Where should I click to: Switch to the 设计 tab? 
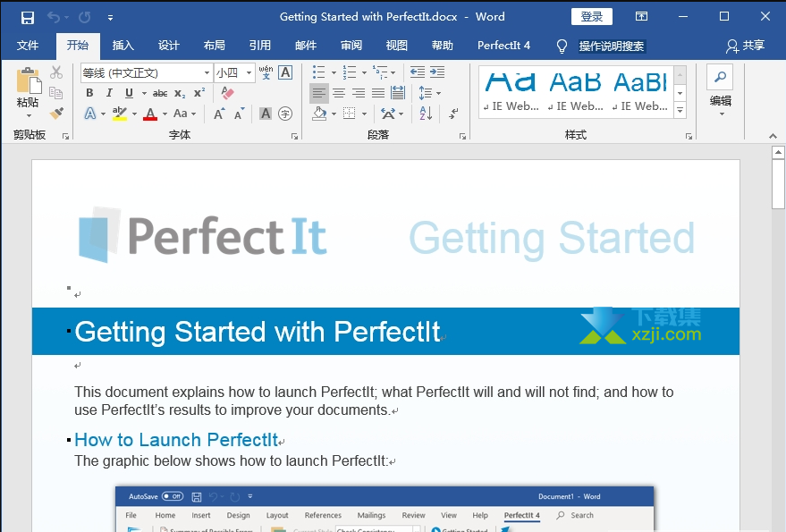pyautogui.click(x=168, y=46)
